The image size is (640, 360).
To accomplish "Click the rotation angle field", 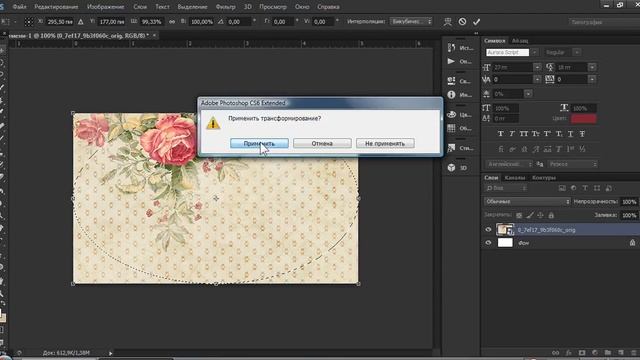I will point(239,22).
